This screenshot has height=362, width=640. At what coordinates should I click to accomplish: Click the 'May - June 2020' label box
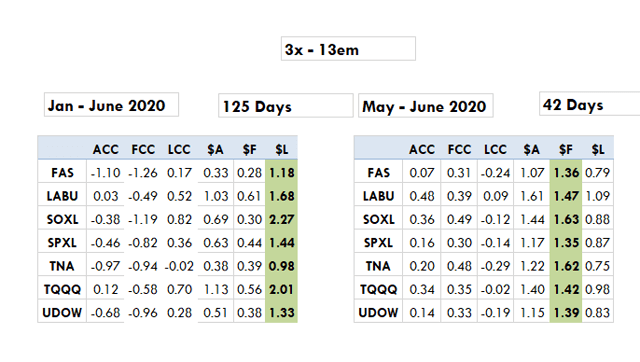coord(426,106)
